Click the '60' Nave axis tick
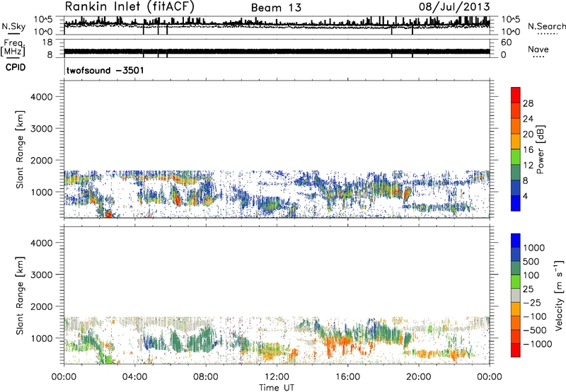The height and width of the screenshot is (392, 566). coord(506,42)
